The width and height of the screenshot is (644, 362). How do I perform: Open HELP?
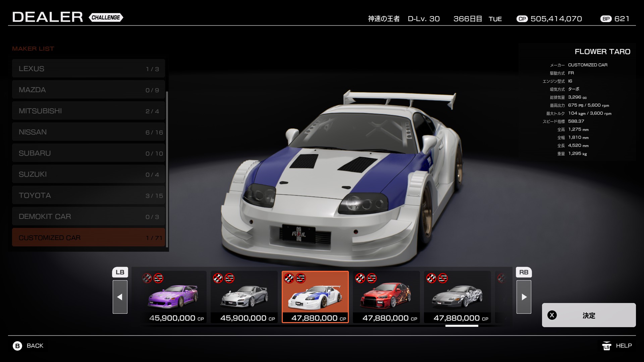[x=624, y=346]
